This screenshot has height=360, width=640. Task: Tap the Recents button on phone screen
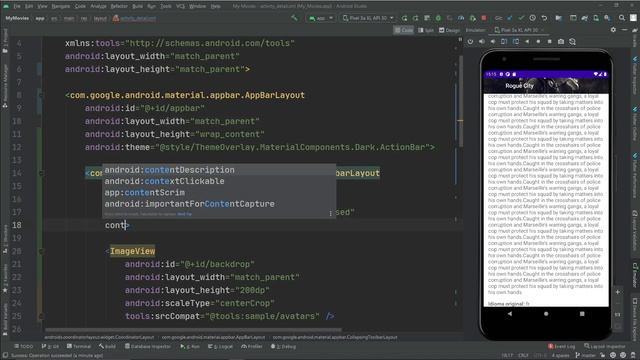[x=582, y=314]
